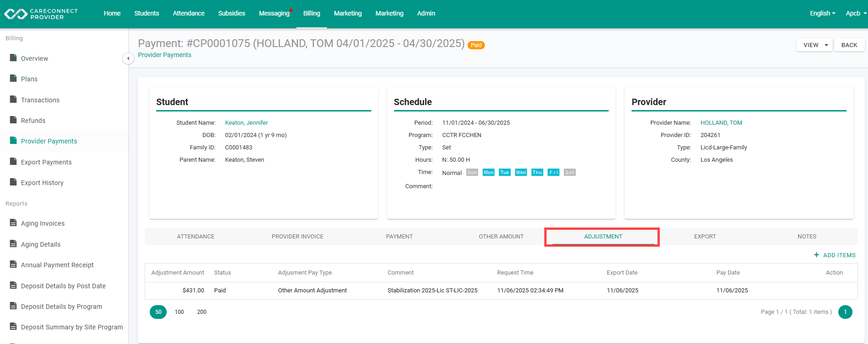Click the Aging Invoices report icon
This screenshot has width=868, height=344.
click(13, 223)
